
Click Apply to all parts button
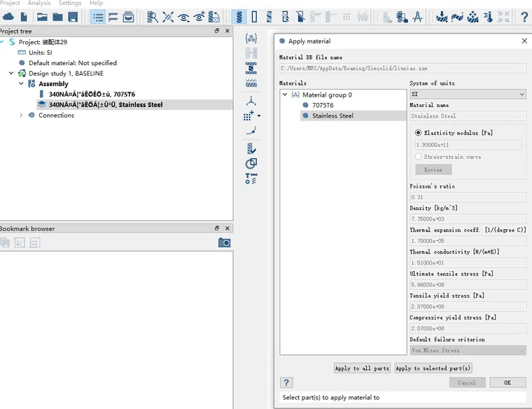362,368
